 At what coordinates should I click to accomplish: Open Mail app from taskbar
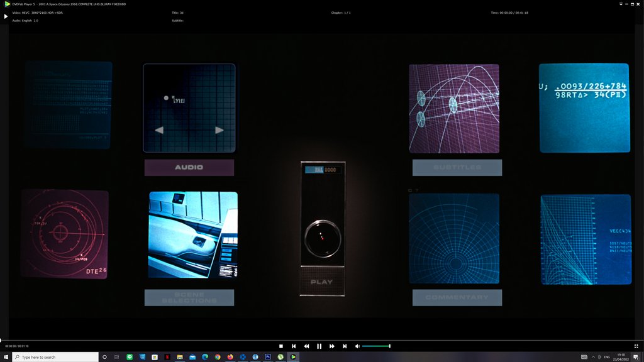[192, 357]
